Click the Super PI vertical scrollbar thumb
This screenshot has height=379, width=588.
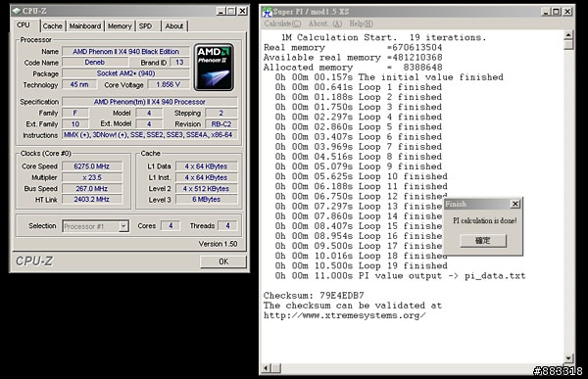tap(568, 45)
